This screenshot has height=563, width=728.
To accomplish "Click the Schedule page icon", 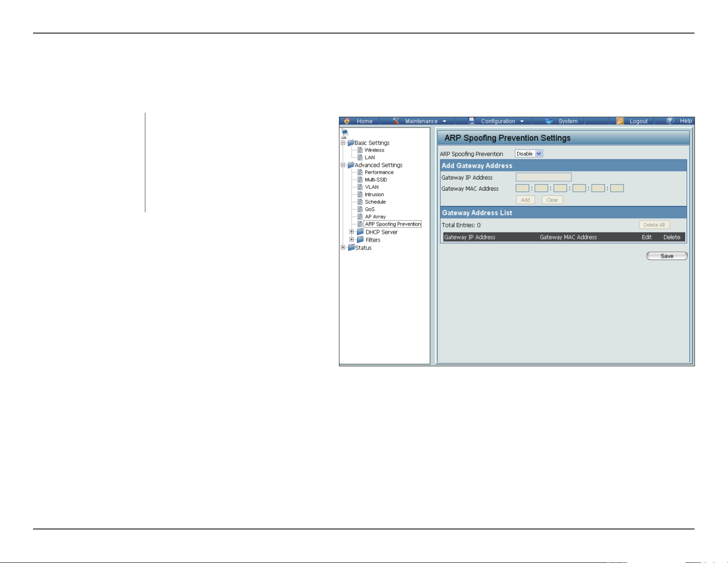I will [360, 202].
